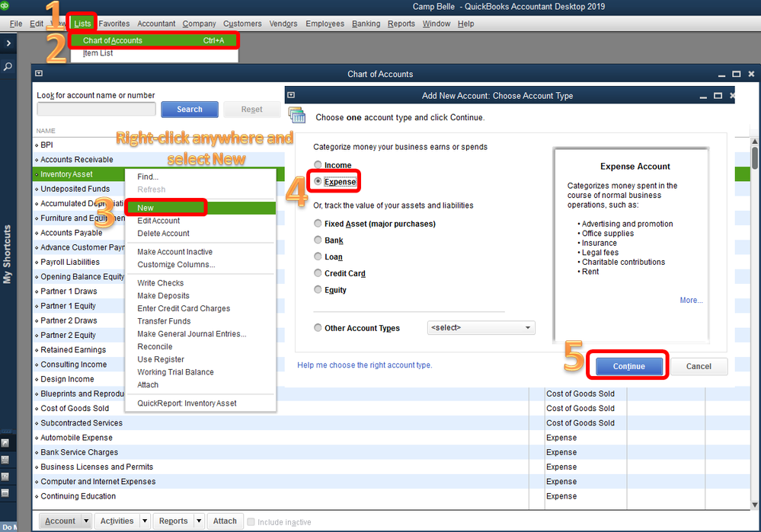Image resolution: width=761 pixels, height=532 pixels.
Task: Maximize the Add New Account dialog
Action: (x=718, y=96)
